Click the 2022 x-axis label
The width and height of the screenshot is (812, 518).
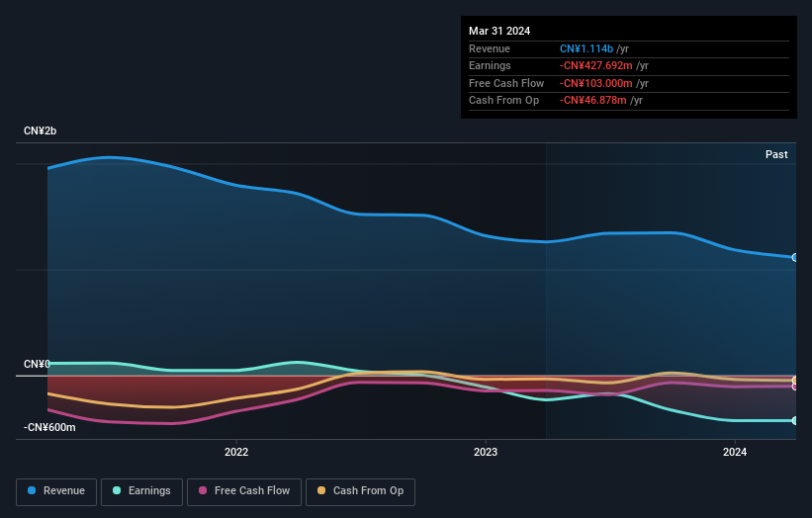(236, 453)
